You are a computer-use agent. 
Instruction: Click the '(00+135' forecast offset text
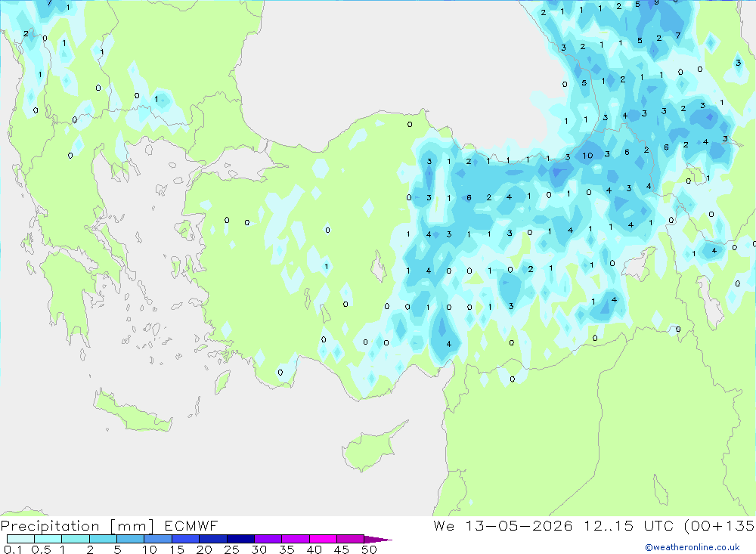coord(720,526)
